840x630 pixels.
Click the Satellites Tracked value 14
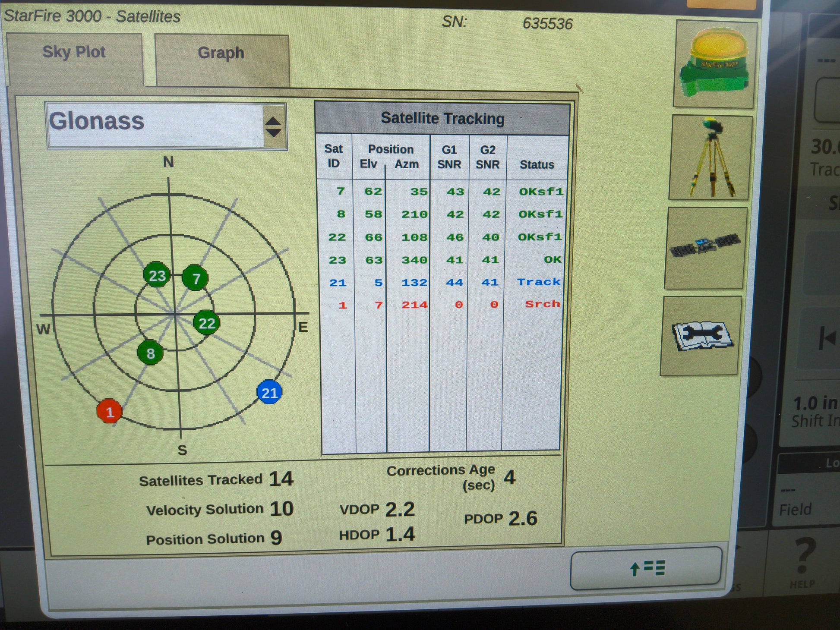(x=281, y=479)
